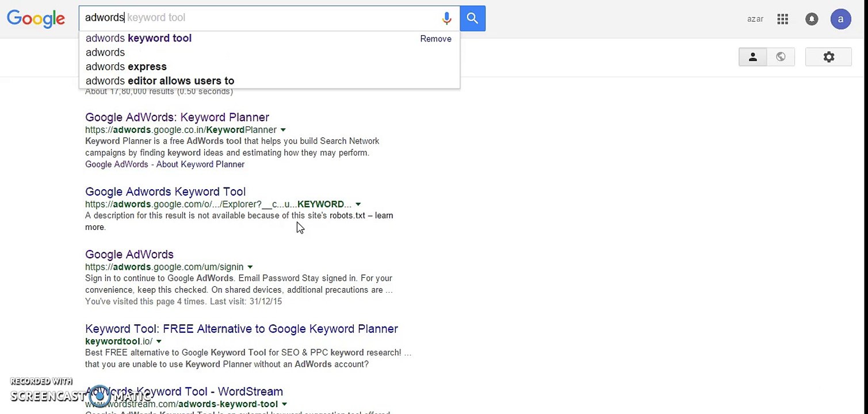
Task: Open the account avatar menu
Action: (840, 19)
